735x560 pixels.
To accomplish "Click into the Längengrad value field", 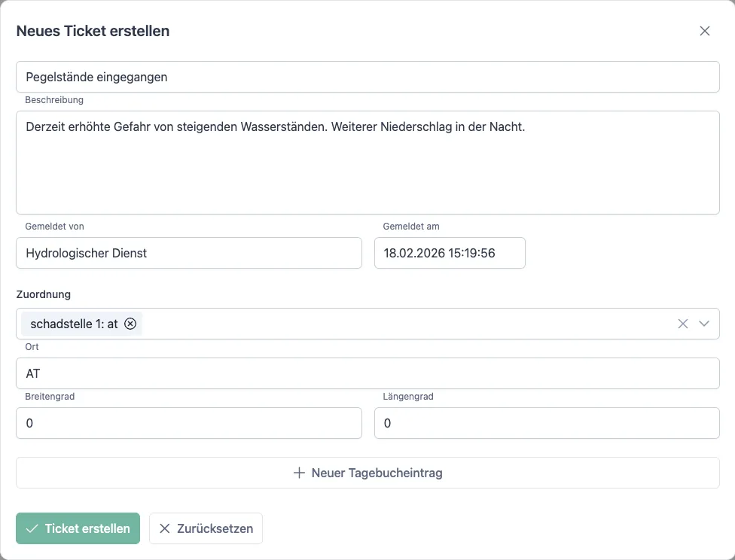I will (x=547, y=423).
